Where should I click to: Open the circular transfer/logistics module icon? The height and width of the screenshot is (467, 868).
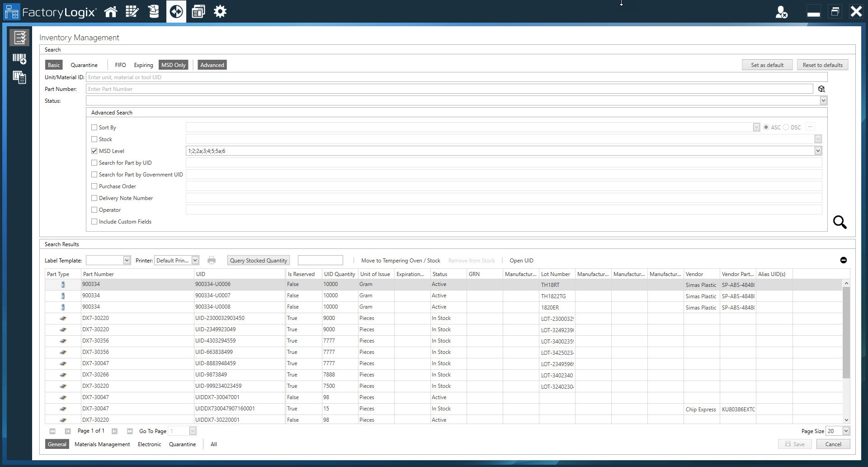click(x=176, y=11)
